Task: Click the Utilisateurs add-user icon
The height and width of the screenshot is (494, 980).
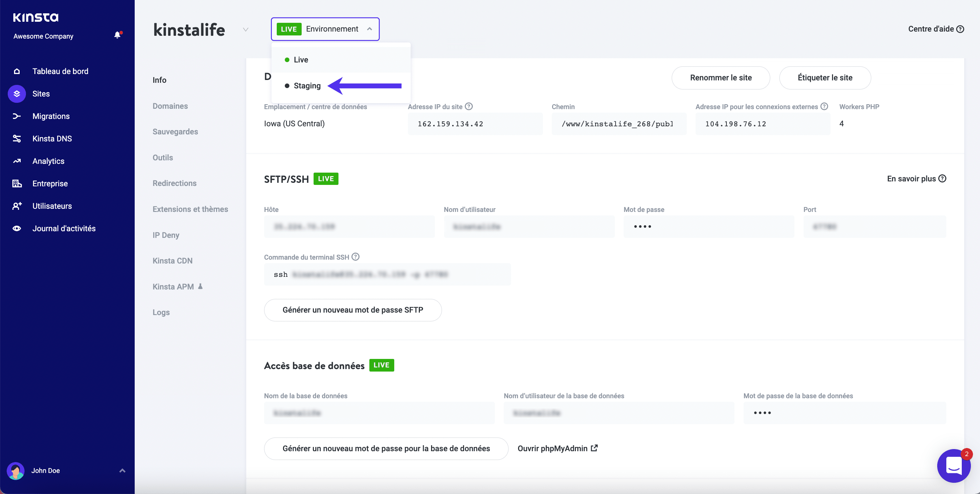Action: [17, 206]
